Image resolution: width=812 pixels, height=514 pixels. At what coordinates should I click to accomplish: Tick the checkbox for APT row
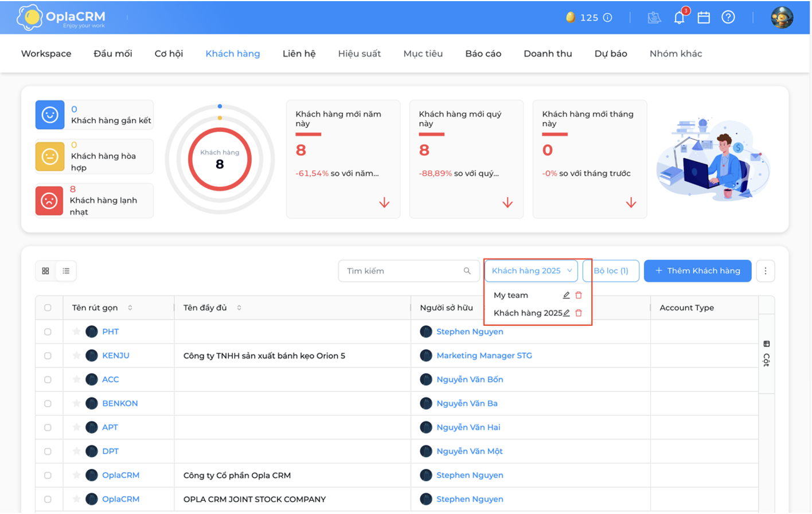(48, 427)
